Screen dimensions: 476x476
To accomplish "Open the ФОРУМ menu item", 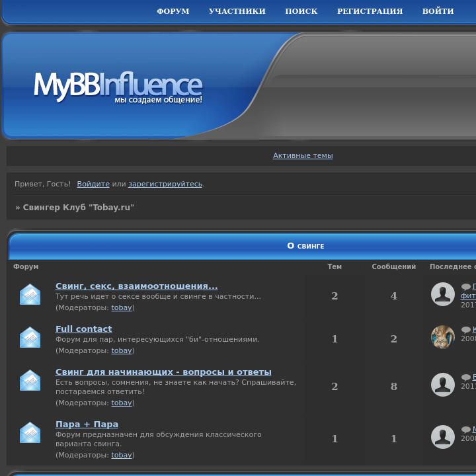I will click(173, 11).
